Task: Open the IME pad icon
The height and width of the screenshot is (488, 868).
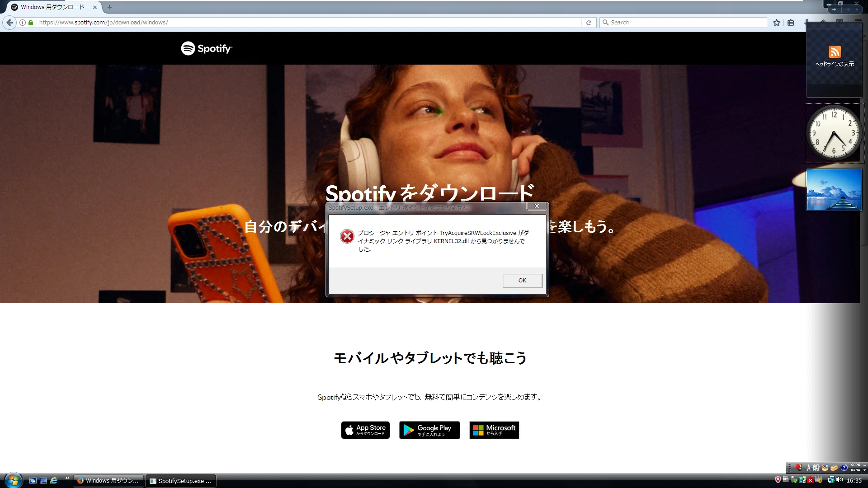Action: pos(825,468)
